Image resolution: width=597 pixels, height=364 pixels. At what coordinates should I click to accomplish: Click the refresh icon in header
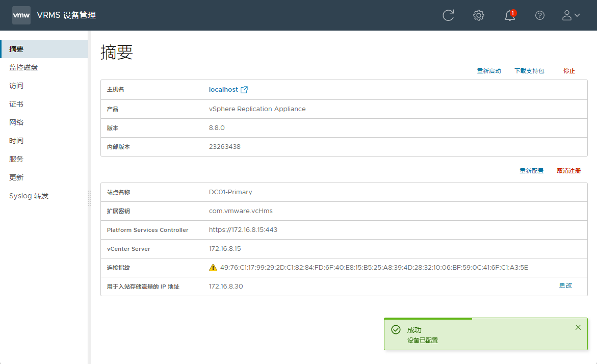[x=448, y=15]
